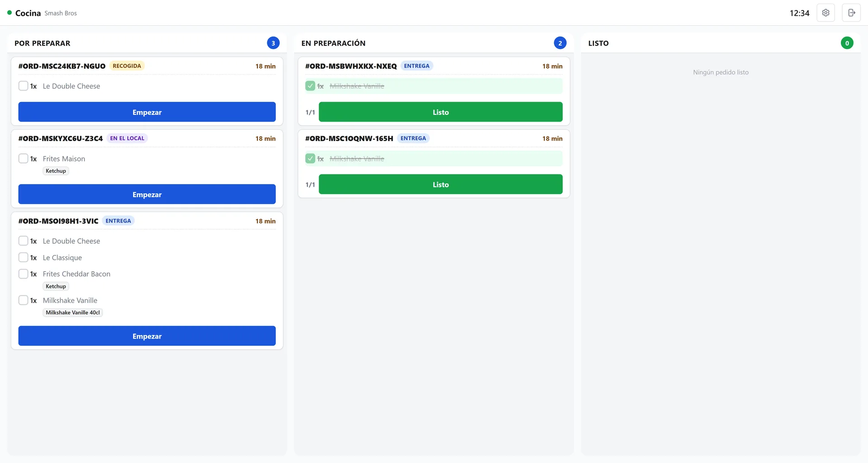Check the Frites Cheddar Bacon item
This screenshot has width=868, height=463.
(x=24, y=274)
